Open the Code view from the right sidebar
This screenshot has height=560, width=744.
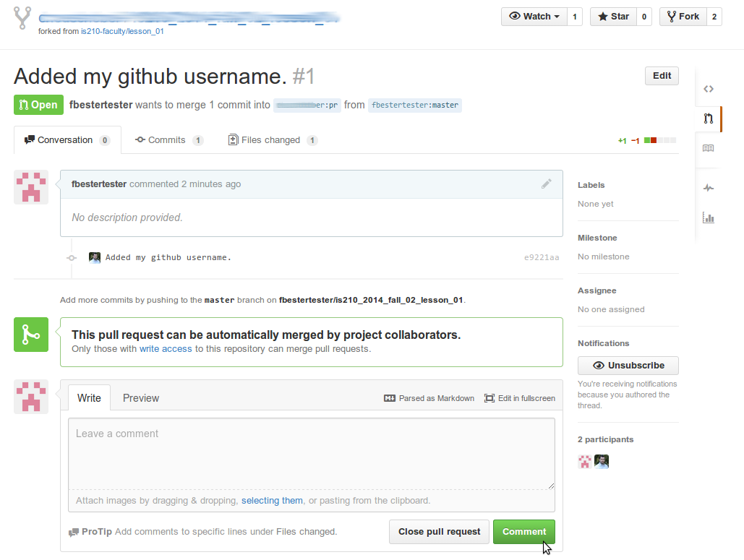tap(709, 88)
